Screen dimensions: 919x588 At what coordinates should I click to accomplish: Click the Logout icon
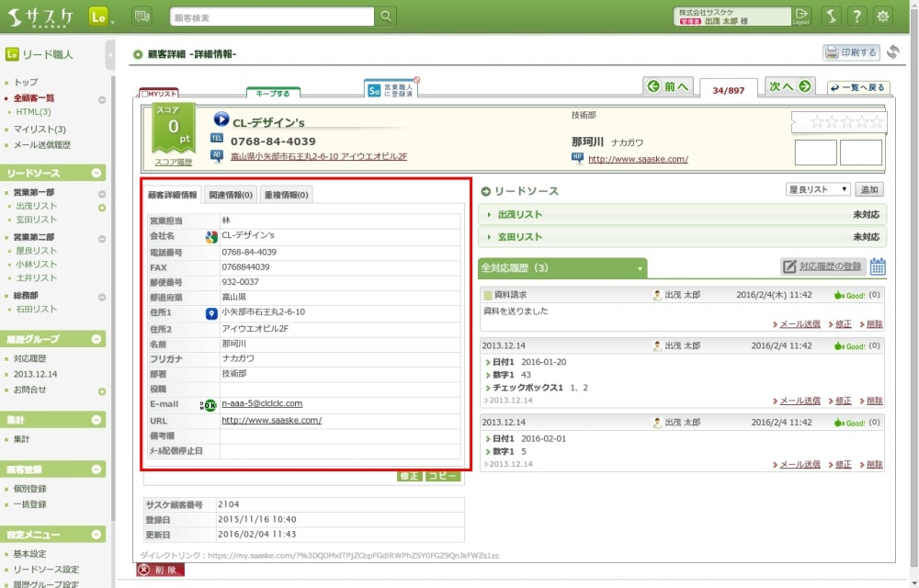[x=800, y=16]
